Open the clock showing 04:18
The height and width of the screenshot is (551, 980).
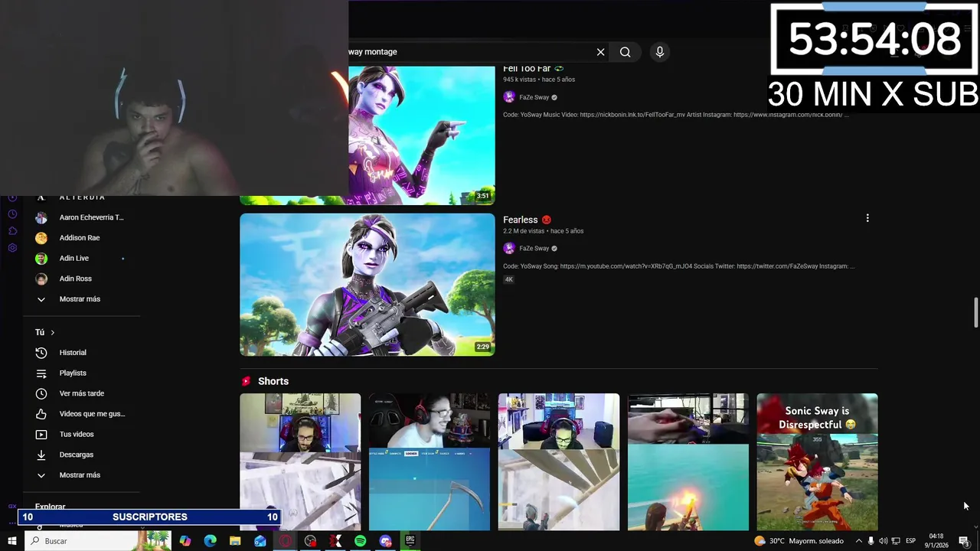936,541
